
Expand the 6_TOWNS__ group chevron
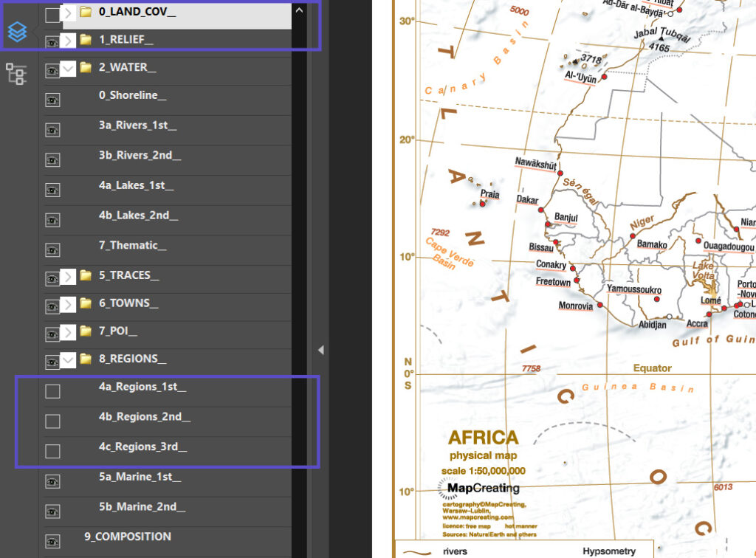pyautogui.click(x=69, y=303)
